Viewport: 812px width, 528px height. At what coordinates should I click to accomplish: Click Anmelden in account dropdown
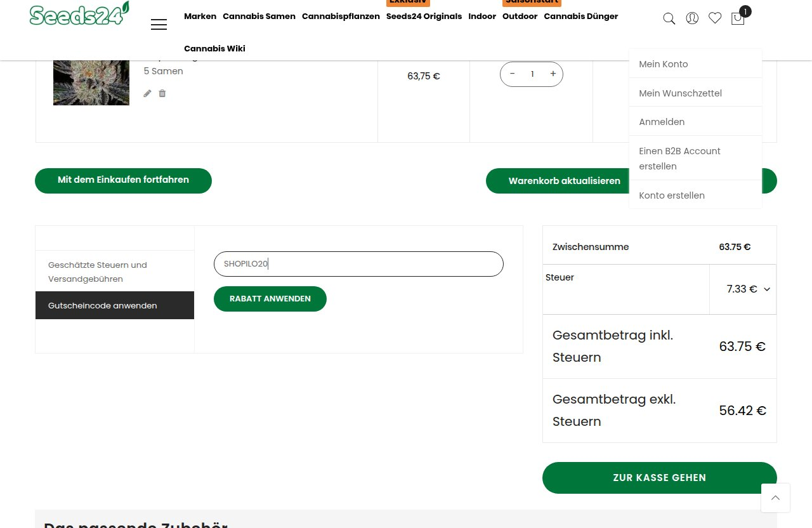[695, 122]
